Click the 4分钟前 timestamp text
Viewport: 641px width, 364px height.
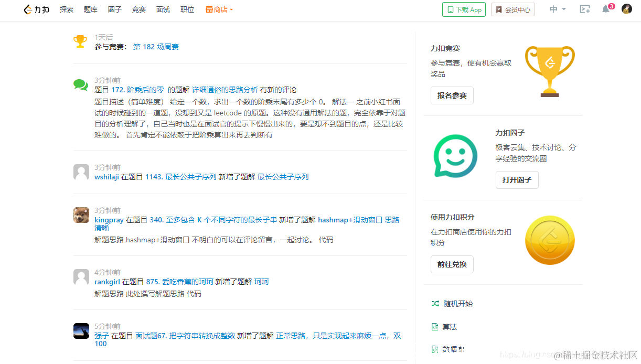[108, 272]
